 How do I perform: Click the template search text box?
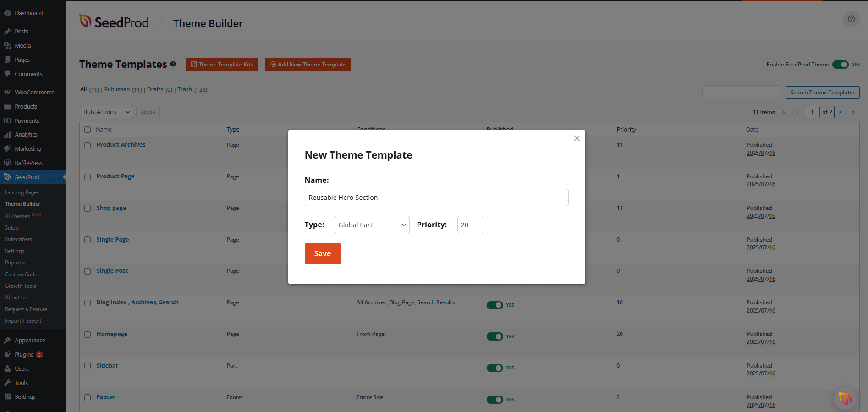coord(741,92)
